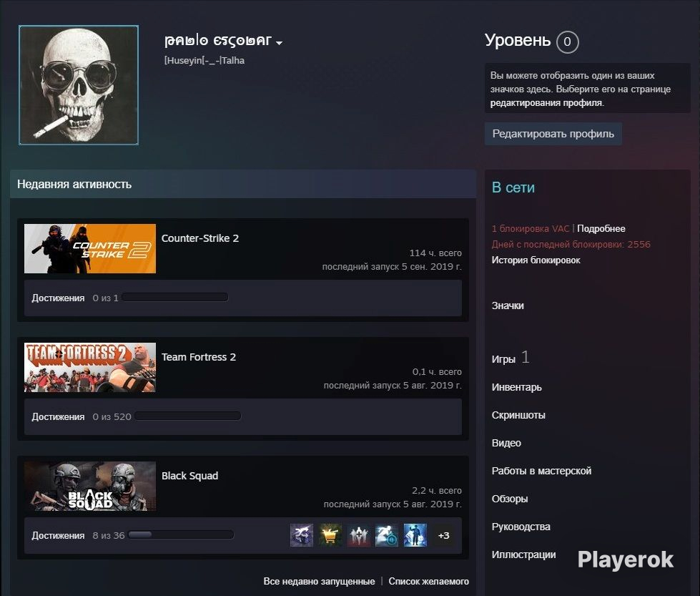Viewport: 700px width, 596px height.
Task: Click the Team Fortress 2 title text
Action: pyautogui.click(x=199, y=357)
